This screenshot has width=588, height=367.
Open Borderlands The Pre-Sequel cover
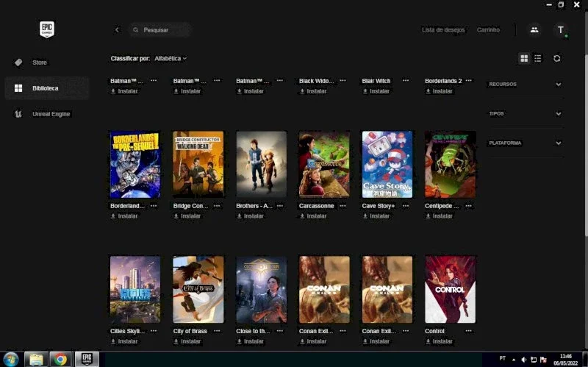(x=135, y=164)
